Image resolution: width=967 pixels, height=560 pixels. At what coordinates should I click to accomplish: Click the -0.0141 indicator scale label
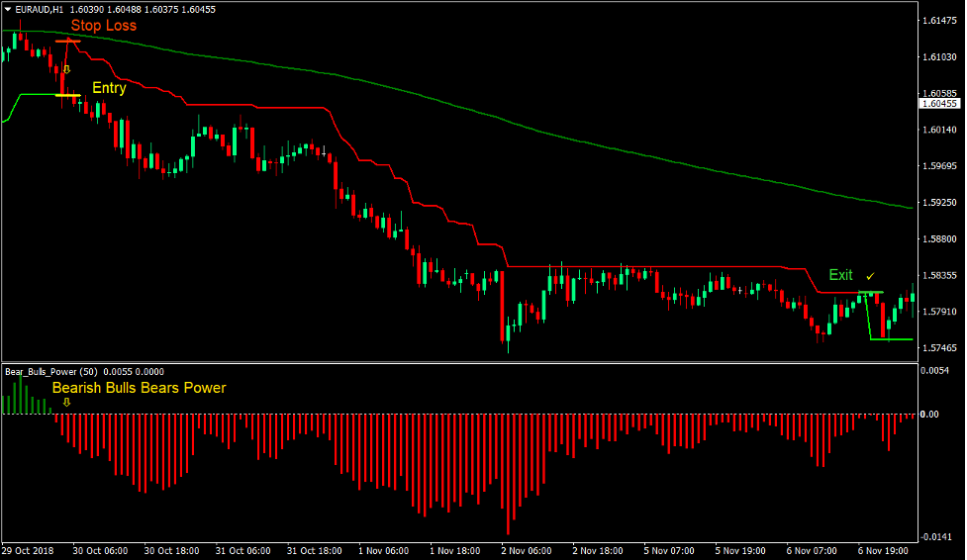(x=936, y=537)
